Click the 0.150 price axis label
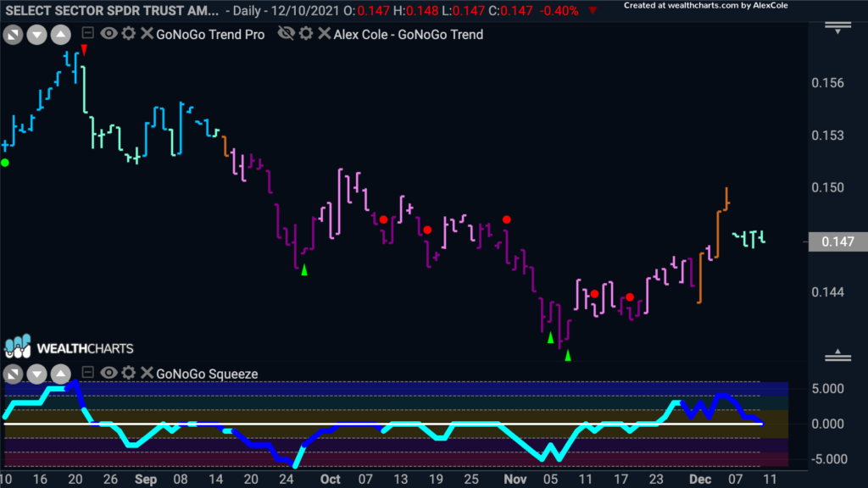The height and width of the screenshot is (488, 868). [x=827, y=187]
